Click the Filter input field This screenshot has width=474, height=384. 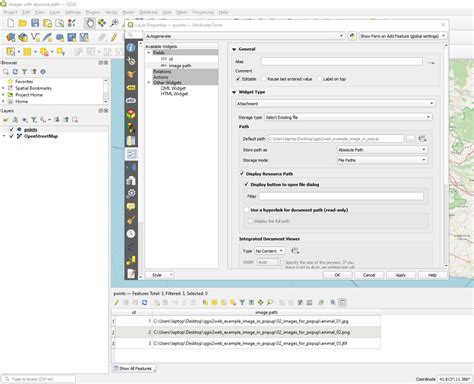pos(341,196)
